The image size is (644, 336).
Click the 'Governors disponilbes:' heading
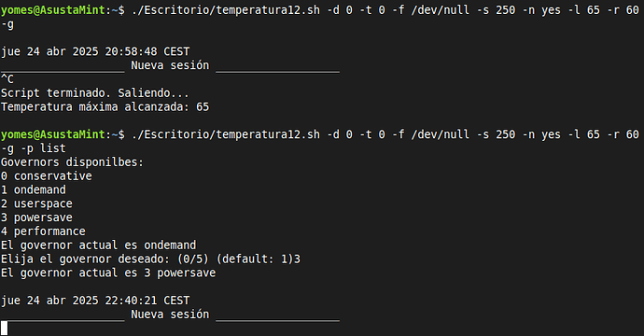(x=72, y=162)
